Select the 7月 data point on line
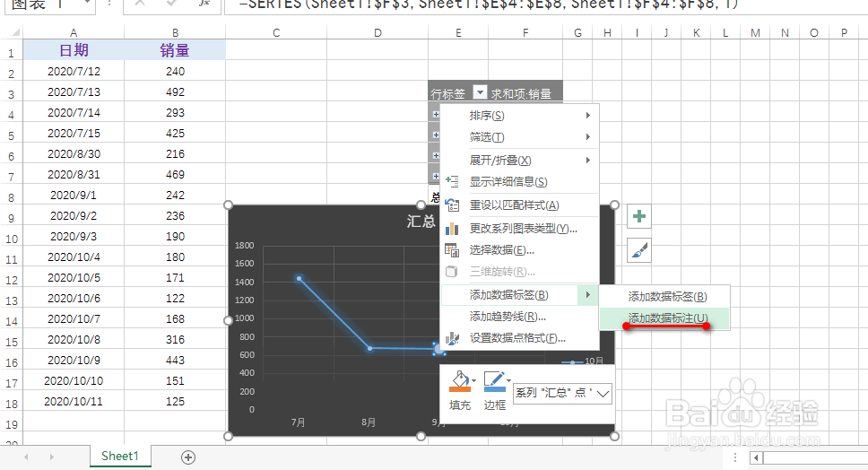 pos(299,278)
